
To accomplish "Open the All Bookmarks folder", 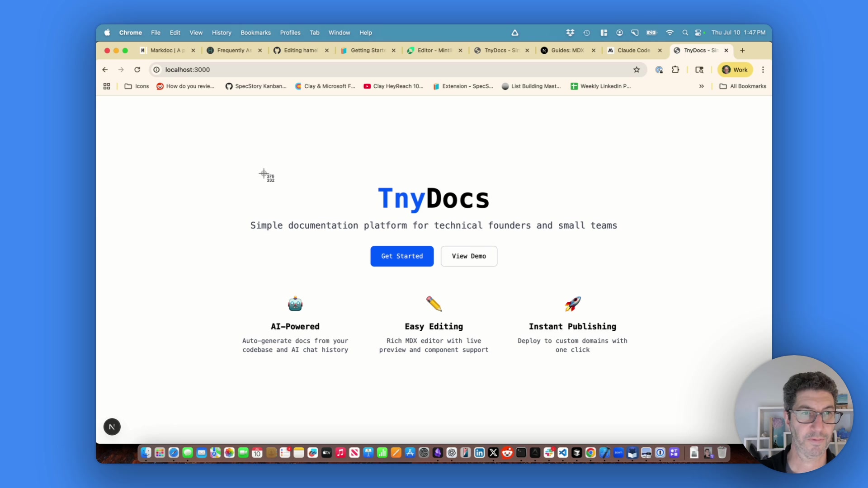I will click(743, 86).
